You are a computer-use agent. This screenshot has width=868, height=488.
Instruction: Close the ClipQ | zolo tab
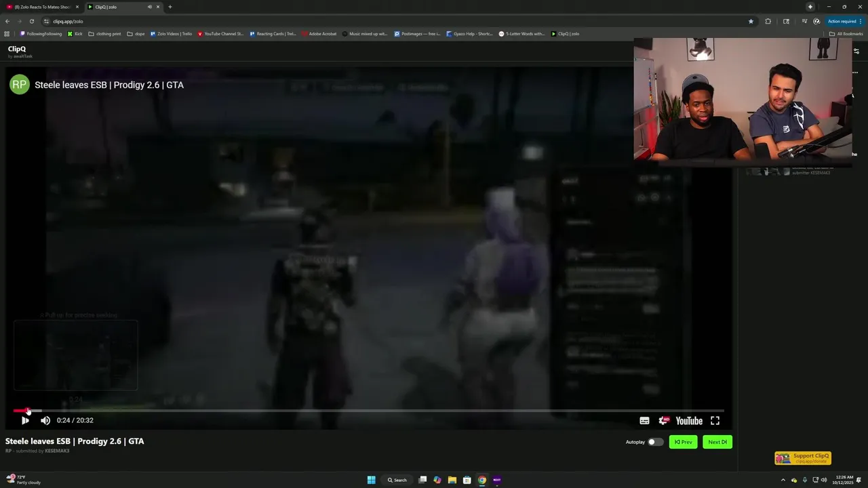[158, 7]
